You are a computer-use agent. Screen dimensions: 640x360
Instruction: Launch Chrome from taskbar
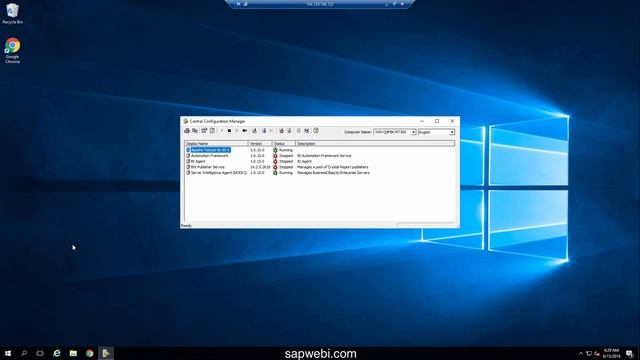[89, 353]
